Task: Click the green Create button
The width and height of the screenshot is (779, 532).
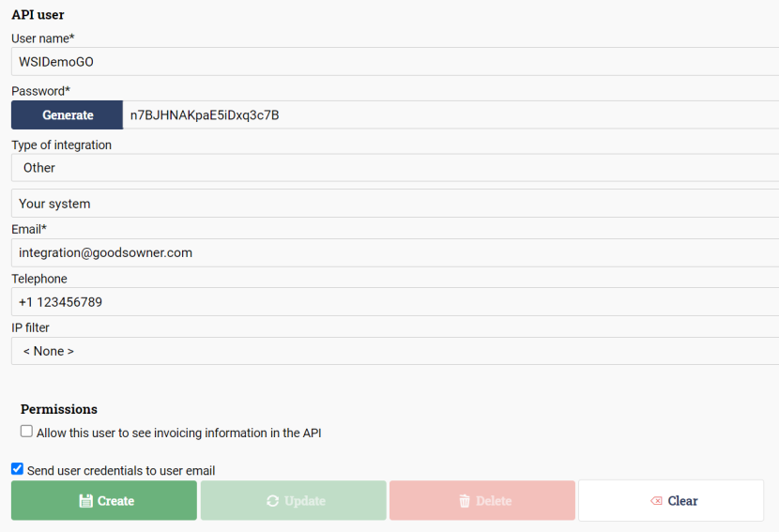Action: tap(104, 500)
